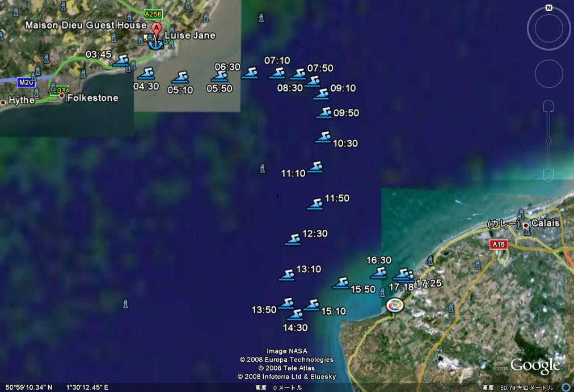
Task: Click the red A pin marker
Action: (x=156, y=28)
